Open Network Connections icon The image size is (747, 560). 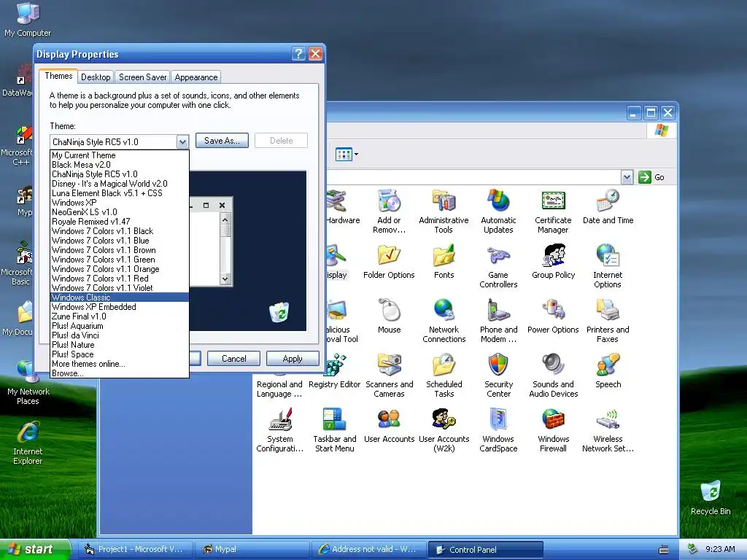pos(444,321)
